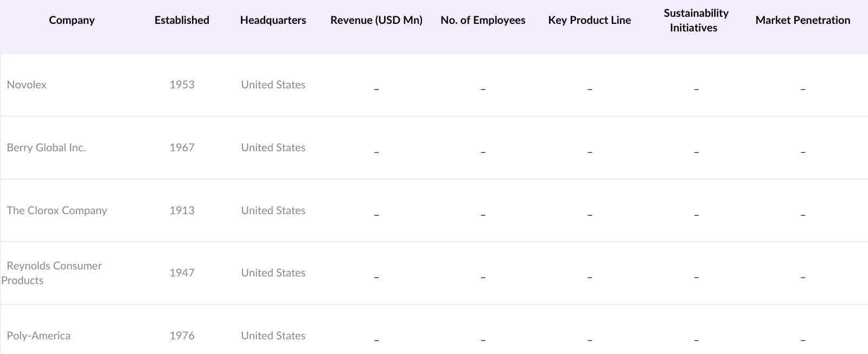This screenshot has width=868, height=354.
Task: Click the 1913 established cell
Action: 182,211
